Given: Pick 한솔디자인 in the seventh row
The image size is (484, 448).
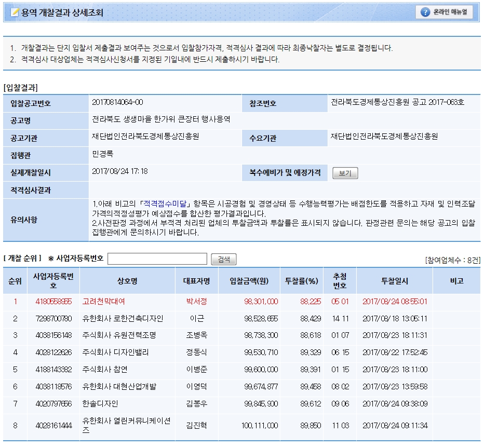Looking at the screenshot, I should 100,404.
